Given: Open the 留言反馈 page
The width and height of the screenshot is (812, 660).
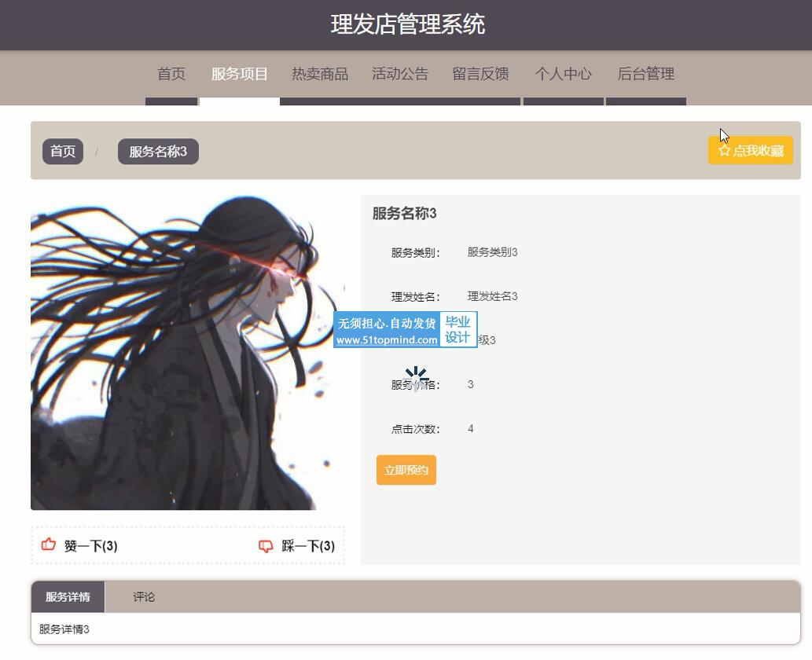Looking at the screenshot, I should click(x=480, y=74).
